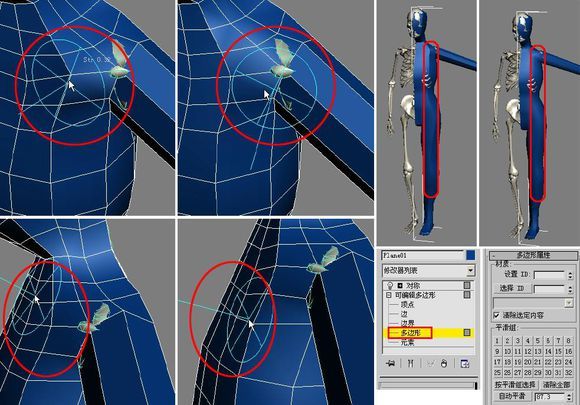
Task: Click the 设置 ID spinner arrows
Action: 570,275
